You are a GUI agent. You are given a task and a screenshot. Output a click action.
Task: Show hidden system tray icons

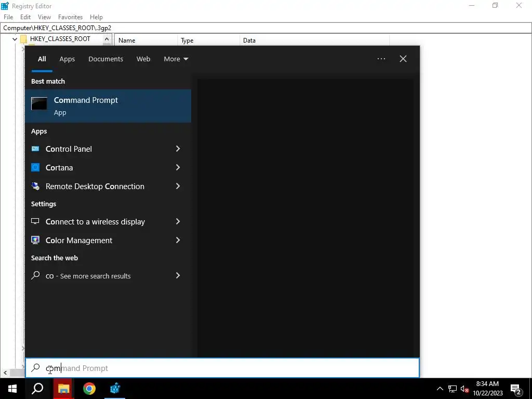tap(440, 389)
